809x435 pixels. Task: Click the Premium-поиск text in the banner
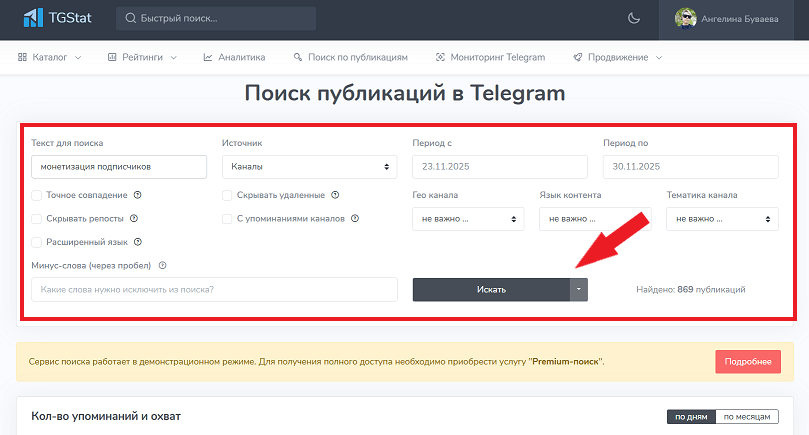[565, 362]
